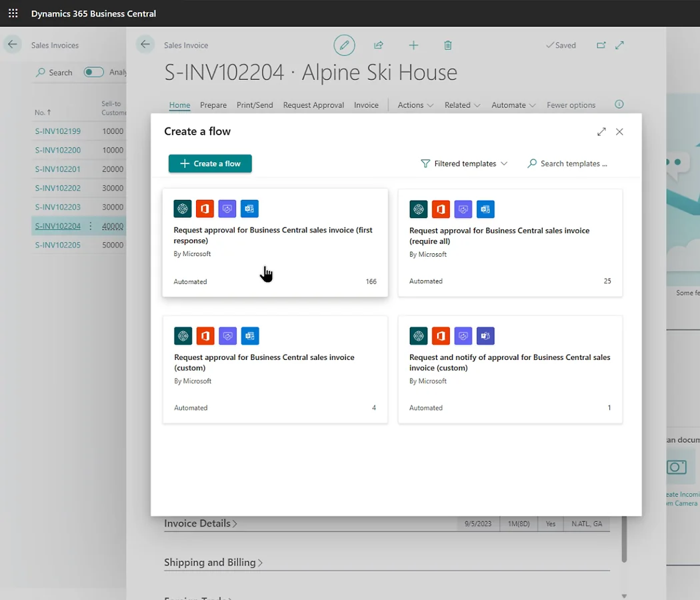Click the share icon in invoice header
This screenshot has height=600, width=700.
coord(379,45)
